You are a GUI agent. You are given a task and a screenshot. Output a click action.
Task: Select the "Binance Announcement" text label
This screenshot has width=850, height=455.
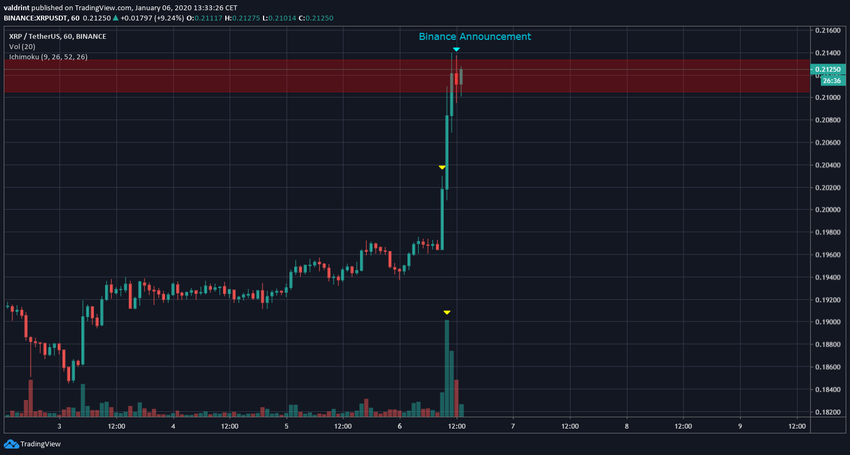(x=475, y=37)
